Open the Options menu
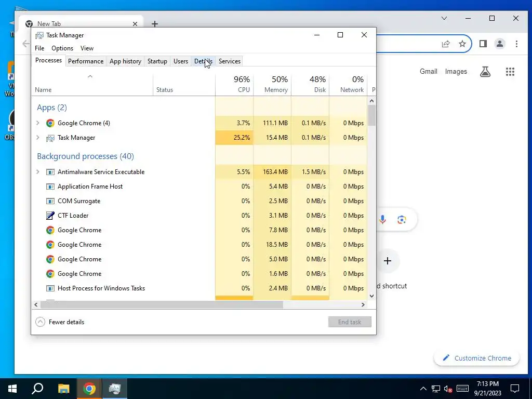Screen dimensions: 532x399 pos(62,48)
